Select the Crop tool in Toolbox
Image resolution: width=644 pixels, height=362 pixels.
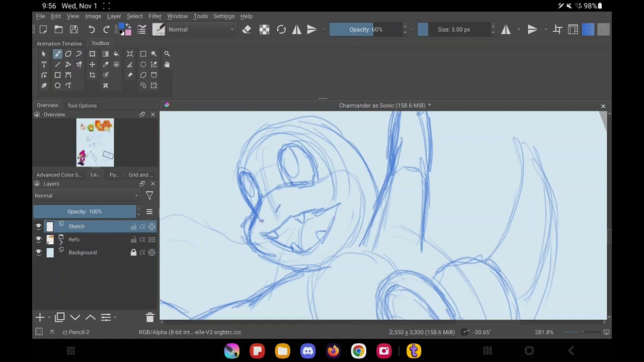[92, 75]
